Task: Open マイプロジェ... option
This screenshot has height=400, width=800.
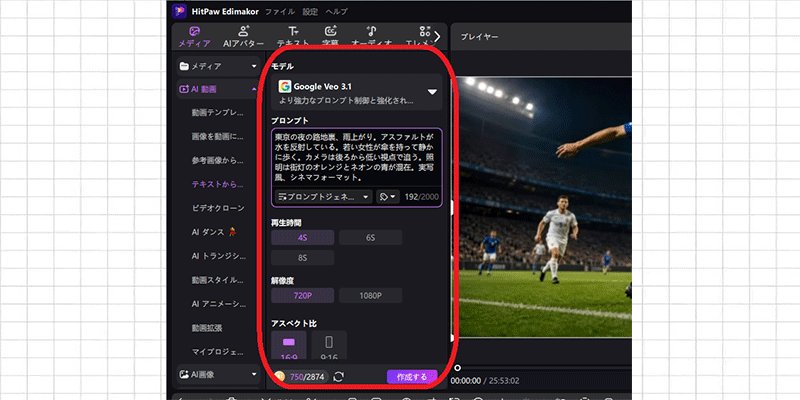Action: [x=218, y=352]
